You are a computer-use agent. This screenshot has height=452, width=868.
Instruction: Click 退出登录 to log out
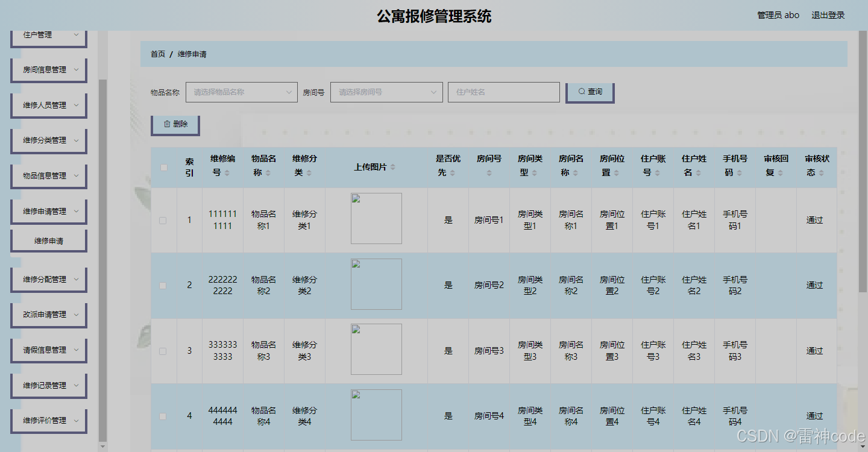tap(828, 15)
